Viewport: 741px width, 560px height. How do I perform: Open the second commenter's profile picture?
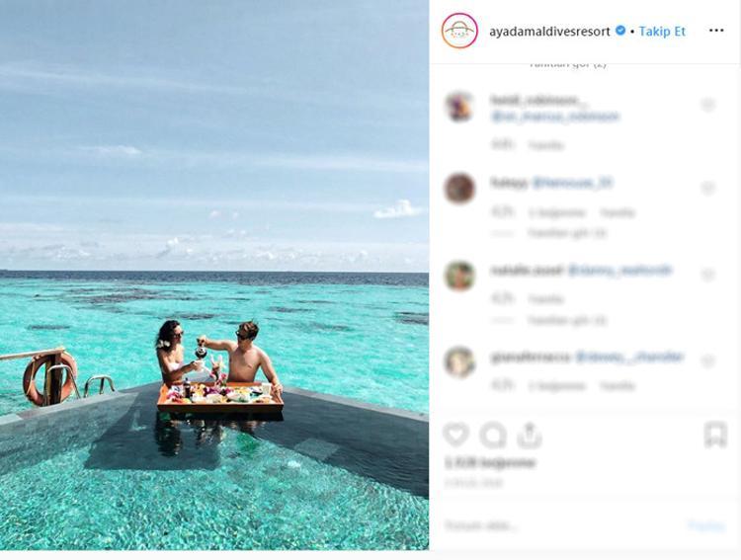click(x=459, y=188)
